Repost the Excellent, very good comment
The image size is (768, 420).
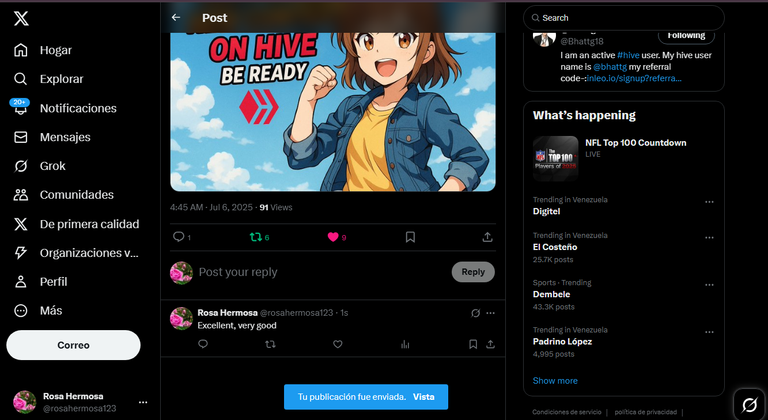270,344
